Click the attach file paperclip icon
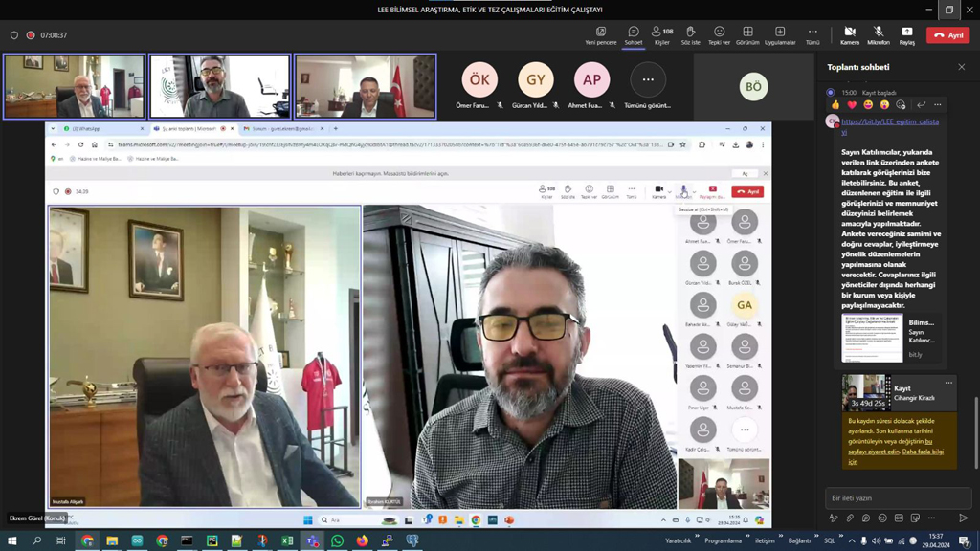Screen dimensions: 980x551 click(850, 518)
